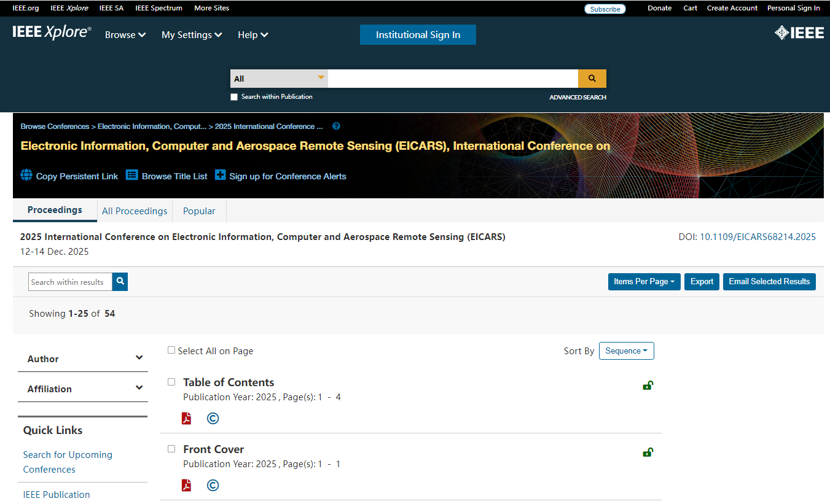This screenshot has height=504, width=830.
Task: Select the Table of Contents checkbox
Action: 171,382
